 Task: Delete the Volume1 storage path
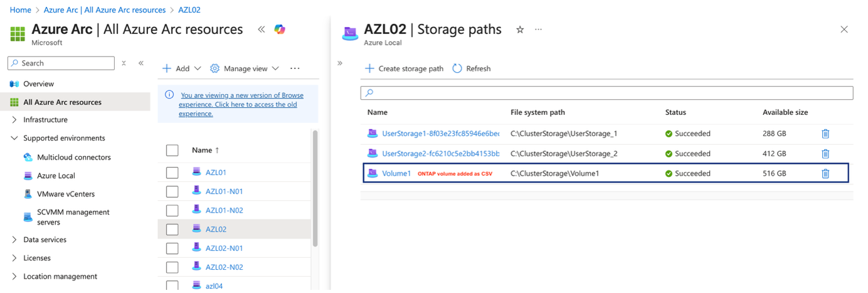pyautogui.click(x=825, y=173)
